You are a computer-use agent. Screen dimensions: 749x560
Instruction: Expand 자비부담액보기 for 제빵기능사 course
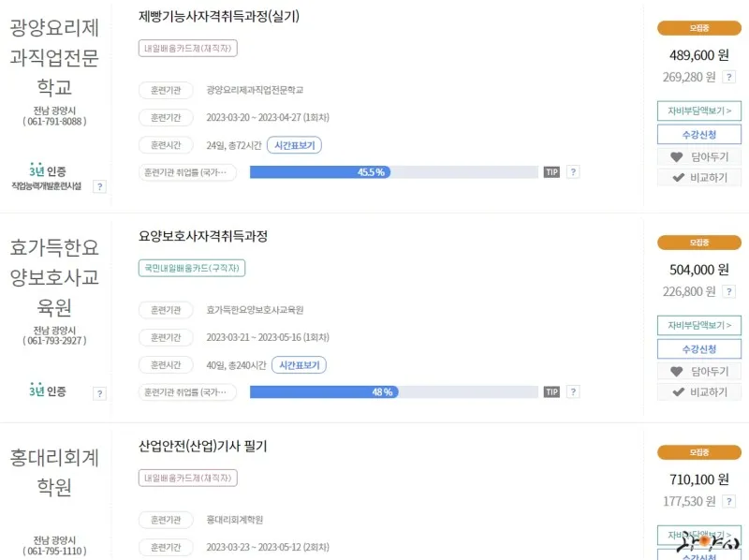(x=699, y=111)
